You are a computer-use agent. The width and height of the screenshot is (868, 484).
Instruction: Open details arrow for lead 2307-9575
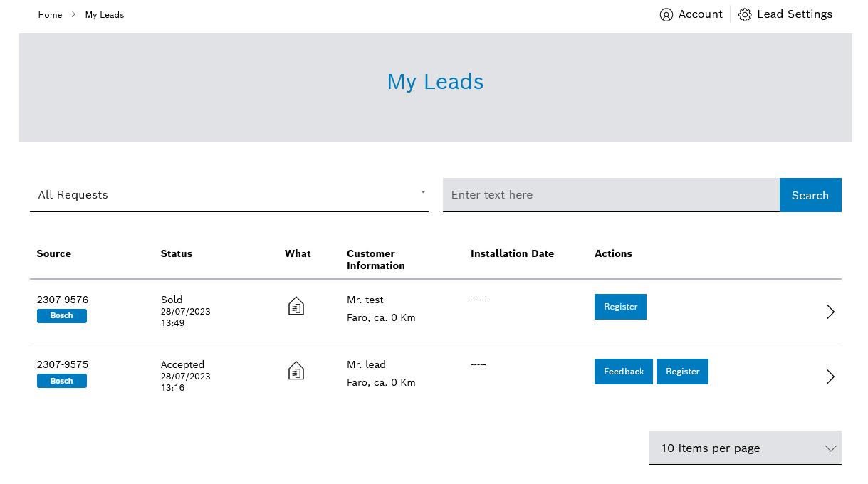(x=830, y=377)
